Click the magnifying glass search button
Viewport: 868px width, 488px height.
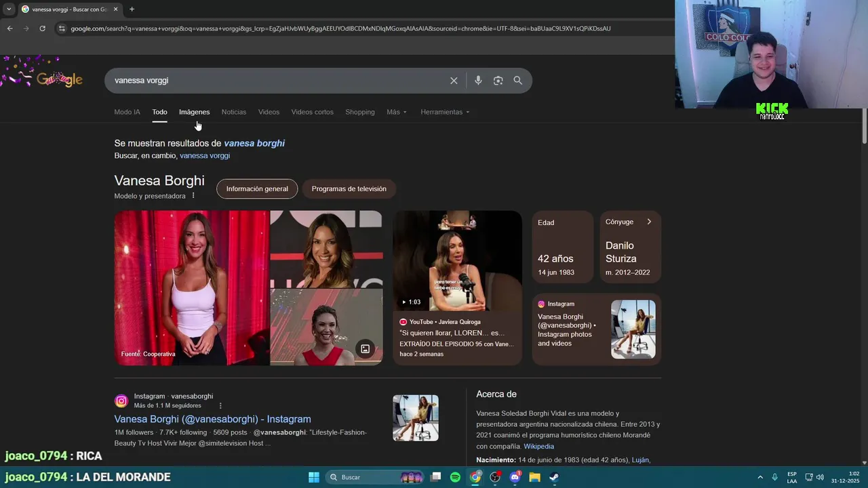click(518, 81)
